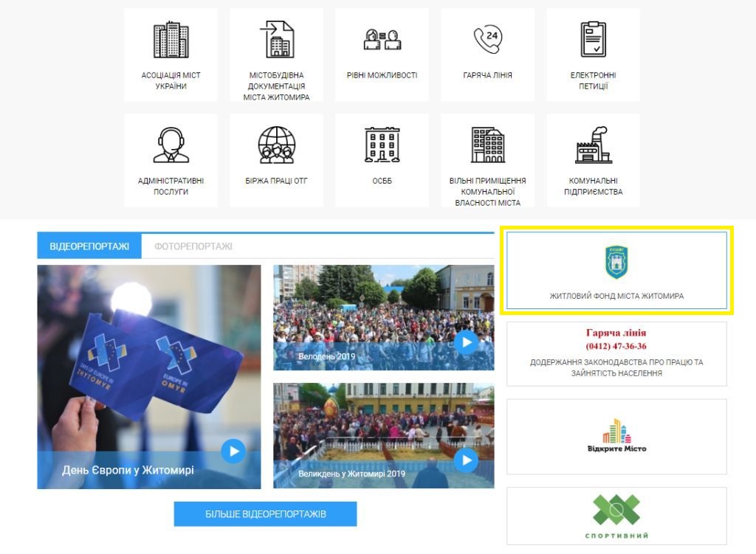Viewport: 756px width, 554px height.
Task: Click the Асоціація міст України buildings icon
Action: pos(171,40)
